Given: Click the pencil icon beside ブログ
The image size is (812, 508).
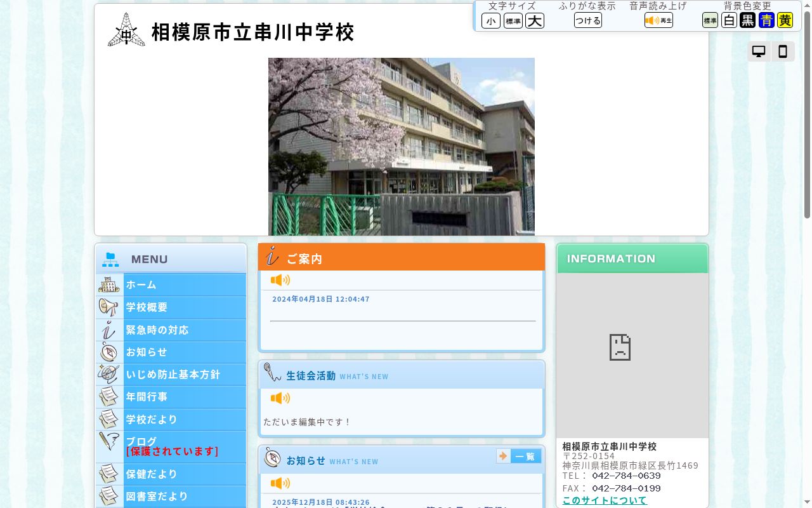Looking at the screenshot, I should (x=109, y=441).
